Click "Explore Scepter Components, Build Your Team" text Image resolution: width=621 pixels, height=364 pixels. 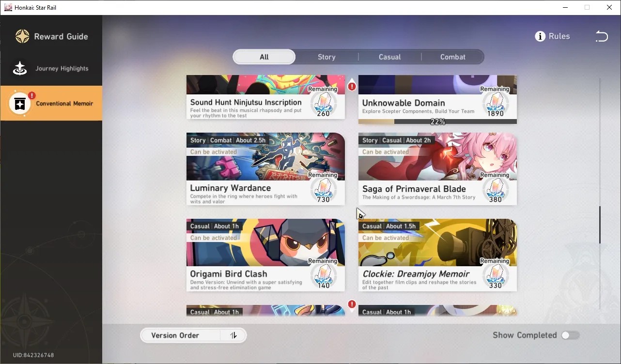click(419, 111)
